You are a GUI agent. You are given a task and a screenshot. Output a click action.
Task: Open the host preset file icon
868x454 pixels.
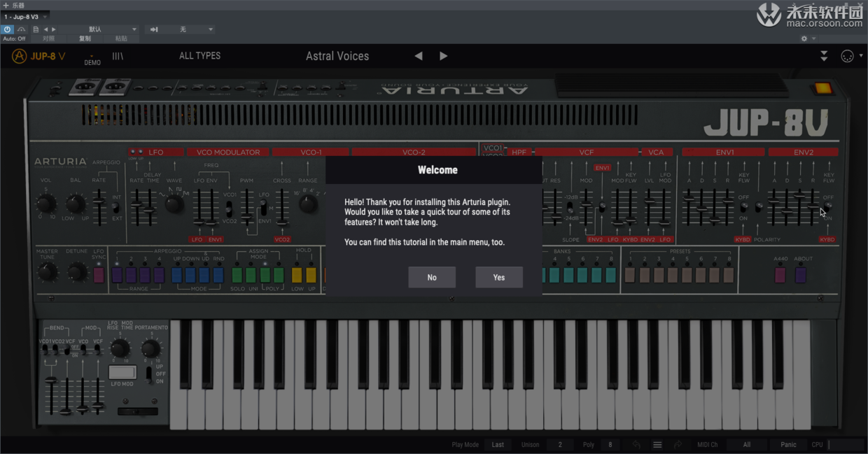36,29
